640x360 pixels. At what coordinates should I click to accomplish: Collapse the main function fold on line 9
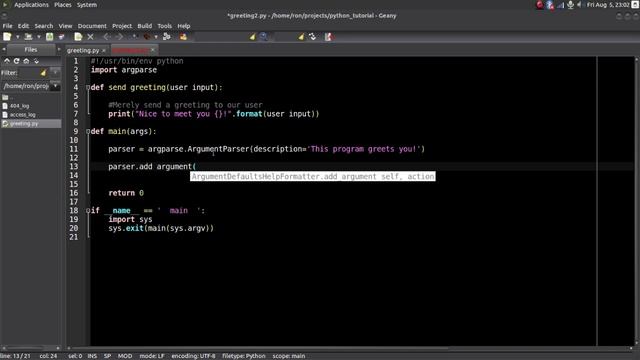pyautogui.click(x=88, y=131)
